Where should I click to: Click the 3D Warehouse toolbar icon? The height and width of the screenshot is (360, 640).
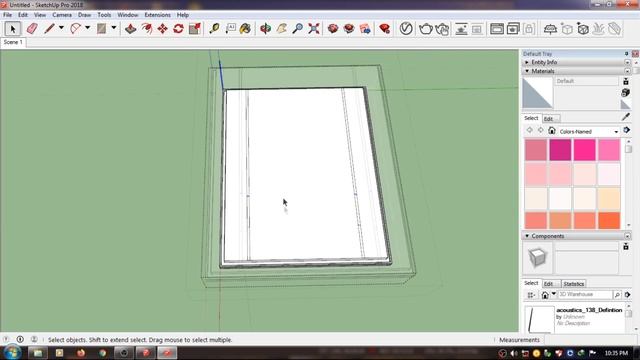click(x=333, y=29)
